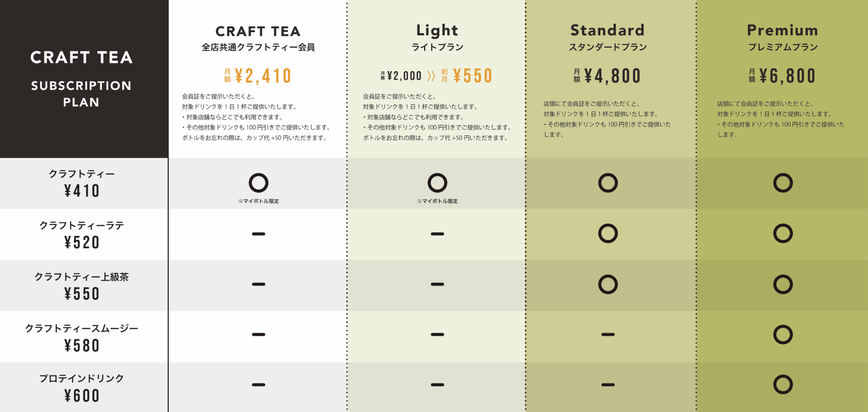Viewport: 868px width, 412px height.
Task: Click the orange ¥2,410 monthly price
Action: [263, 76]
